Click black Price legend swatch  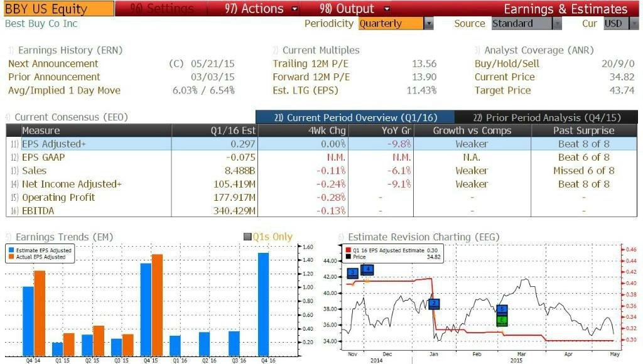click(x=348, y=257)
